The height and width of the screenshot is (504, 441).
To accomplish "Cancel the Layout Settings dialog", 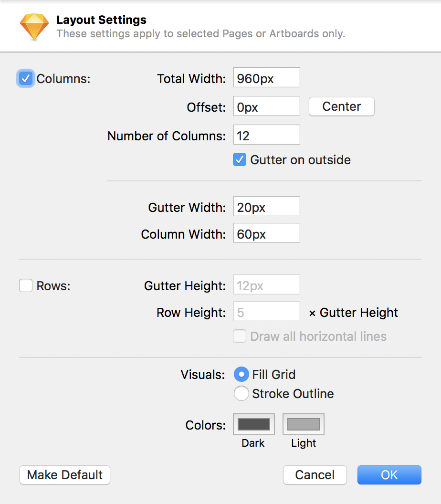I will [x=315, y=475].
